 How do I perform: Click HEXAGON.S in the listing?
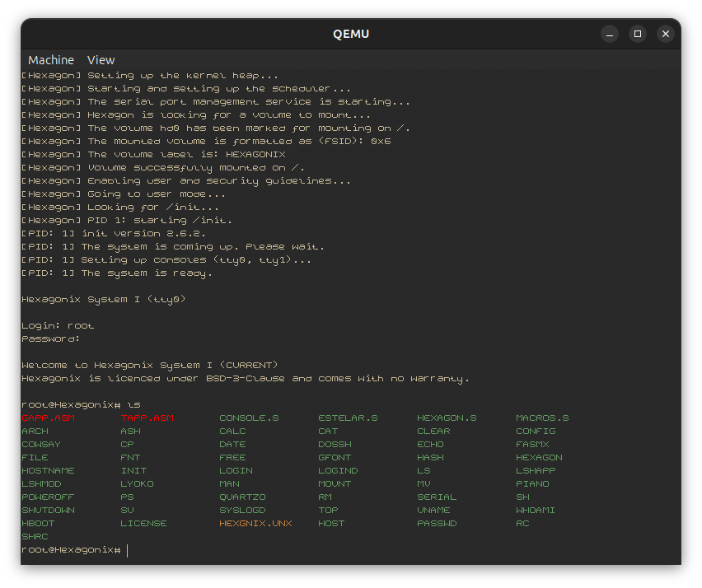click(x=447, y=418)
